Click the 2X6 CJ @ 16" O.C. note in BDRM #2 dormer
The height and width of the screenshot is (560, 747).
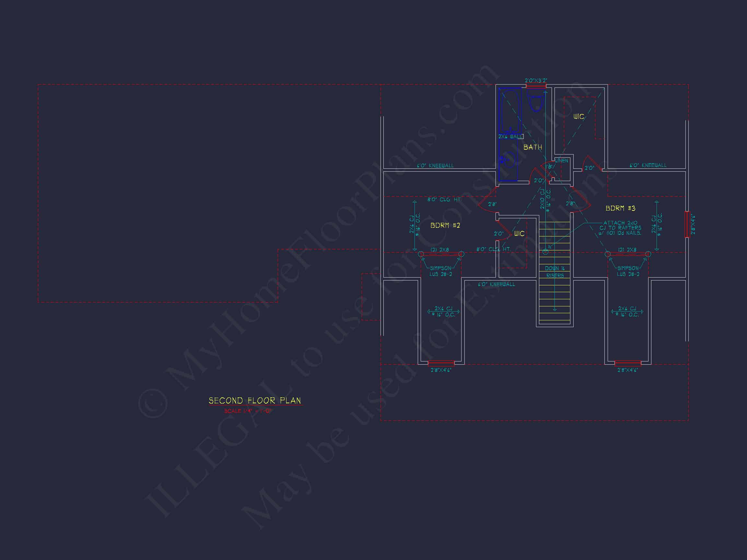(443, 312)
